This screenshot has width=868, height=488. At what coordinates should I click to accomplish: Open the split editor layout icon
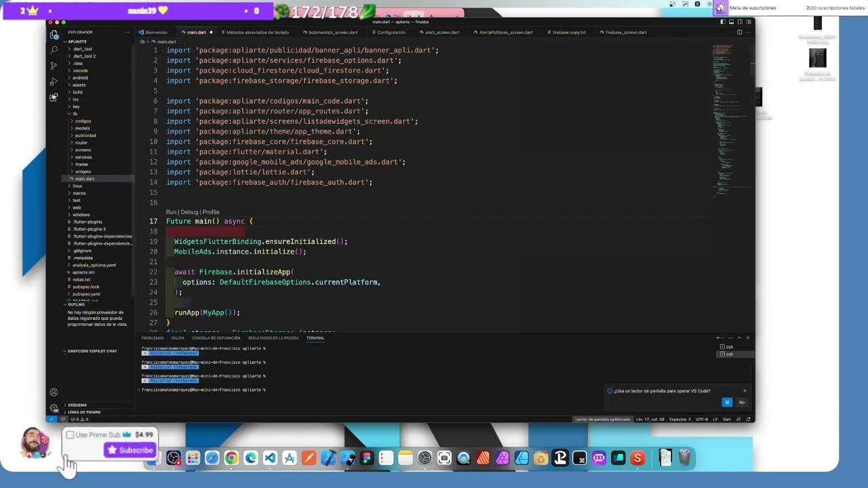(739, 32)
